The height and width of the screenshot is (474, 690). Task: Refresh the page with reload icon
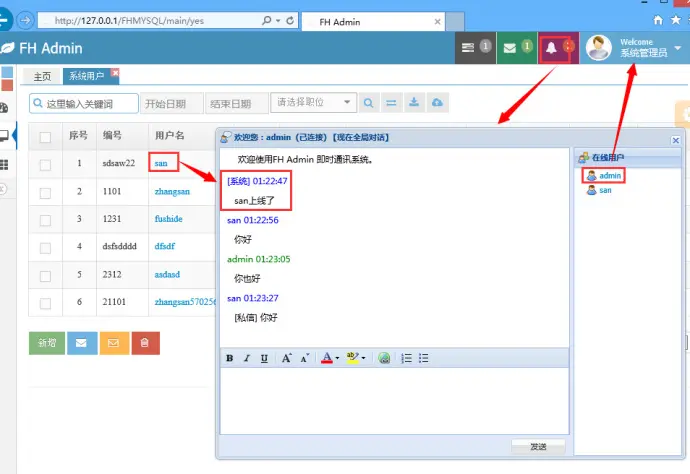point(290,20)
